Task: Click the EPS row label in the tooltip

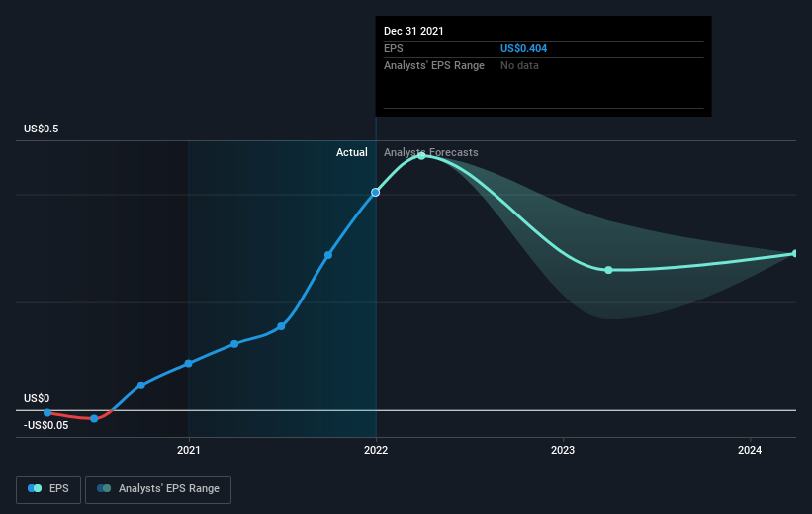Action: click(393, 48)
